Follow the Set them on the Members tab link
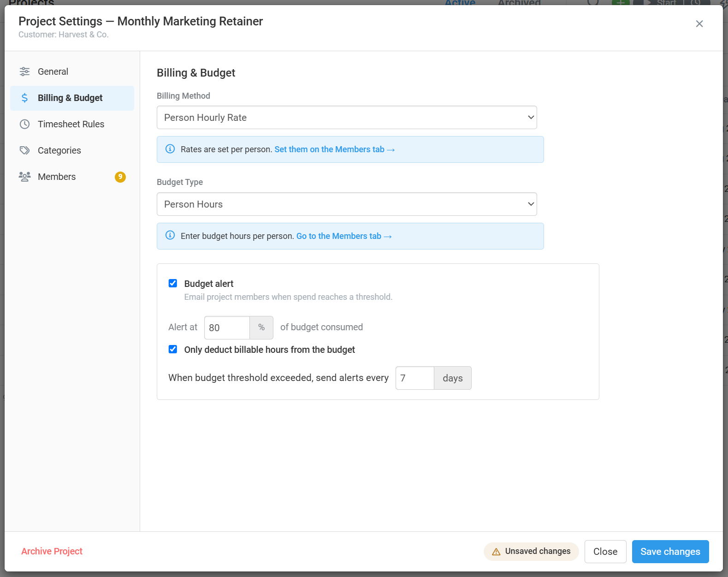Image resolution: width=728 pixels, height=577 pixels. click(335, 149)
